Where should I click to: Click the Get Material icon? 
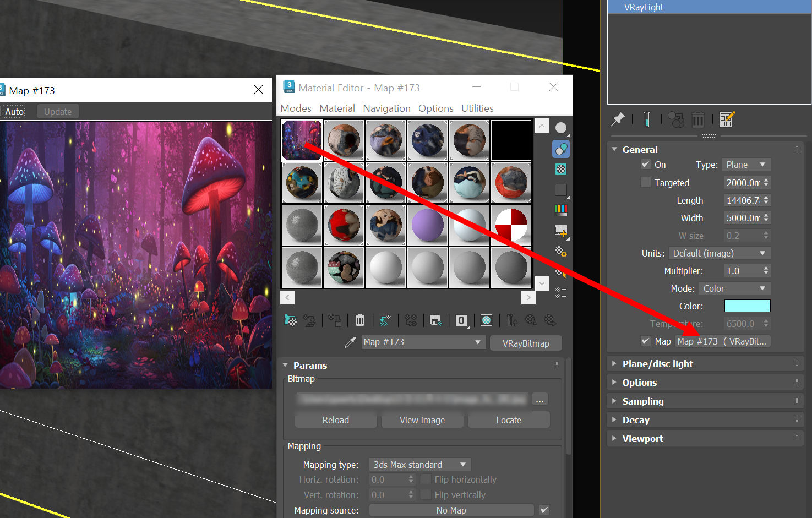pyautogui.click(x=290, y=320)
